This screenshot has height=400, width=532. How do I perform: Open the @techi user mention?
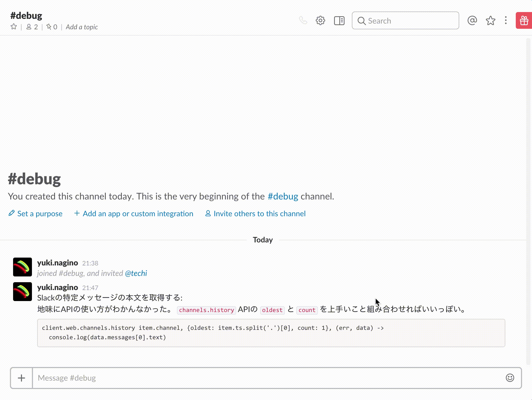tap(136, 273)
